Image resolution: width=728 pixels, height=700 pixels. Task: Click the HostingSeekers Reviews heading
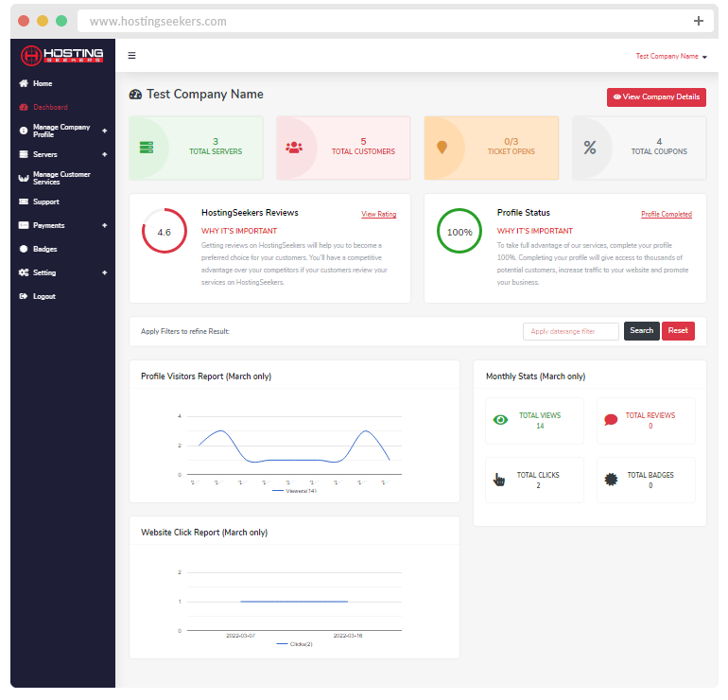250,213
